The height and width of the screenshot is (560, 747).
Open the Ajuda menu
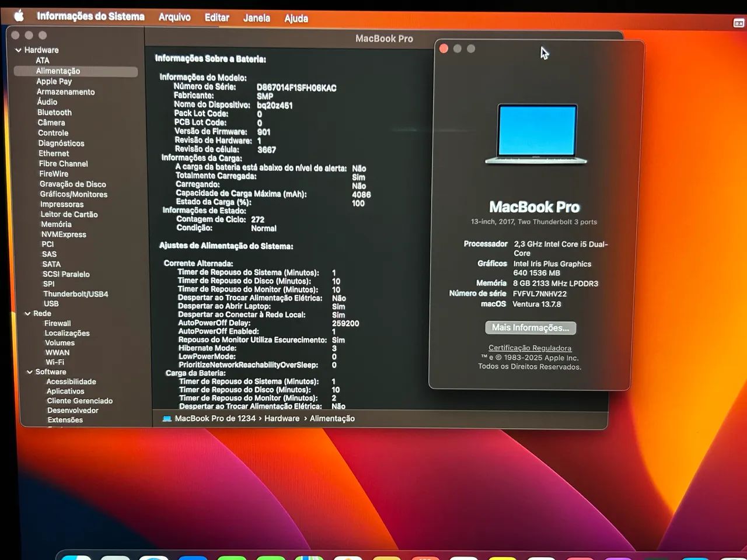coord(296,19)
